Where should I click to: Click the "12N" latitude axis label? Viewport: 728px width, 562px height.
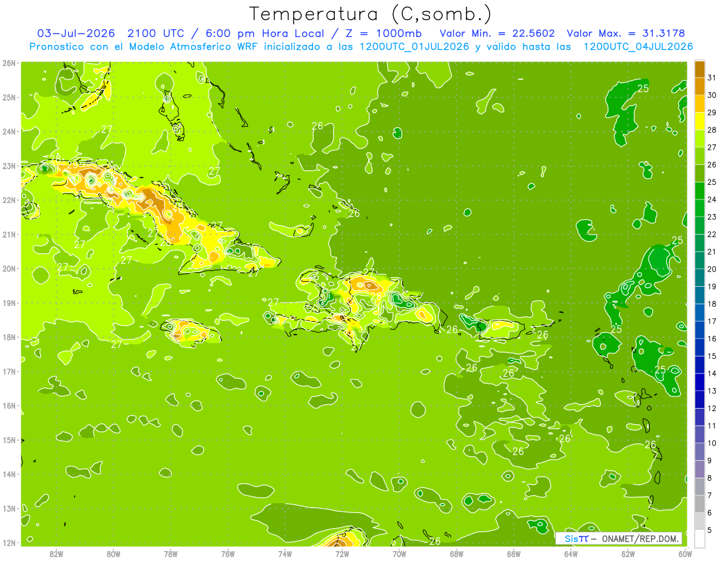pos(9,543)
